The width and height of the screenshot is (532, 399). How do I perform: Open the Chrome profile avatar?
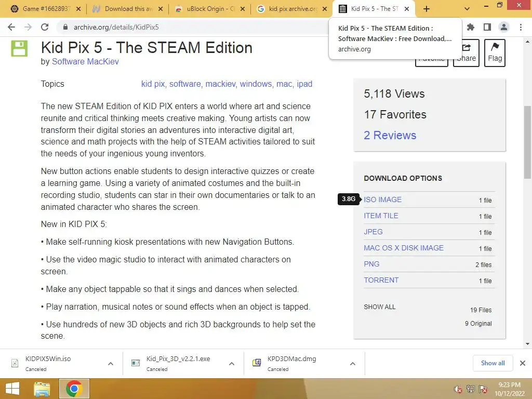[x=504, y=27]
